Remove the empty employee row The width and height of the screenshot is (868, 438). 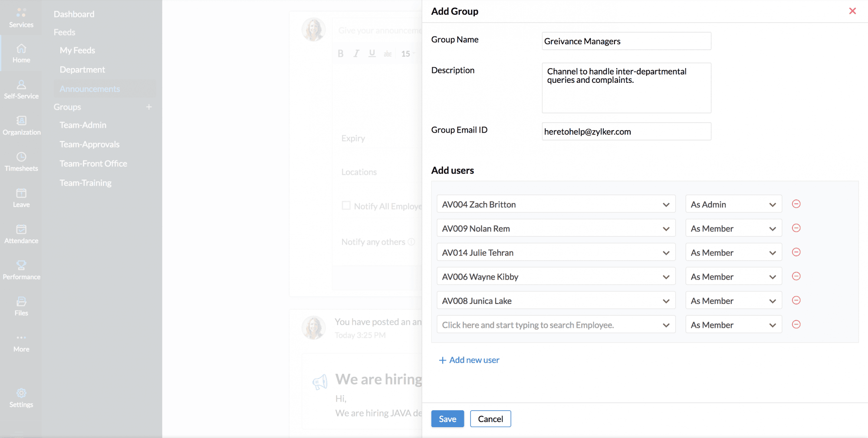click(x=796, y=324)
